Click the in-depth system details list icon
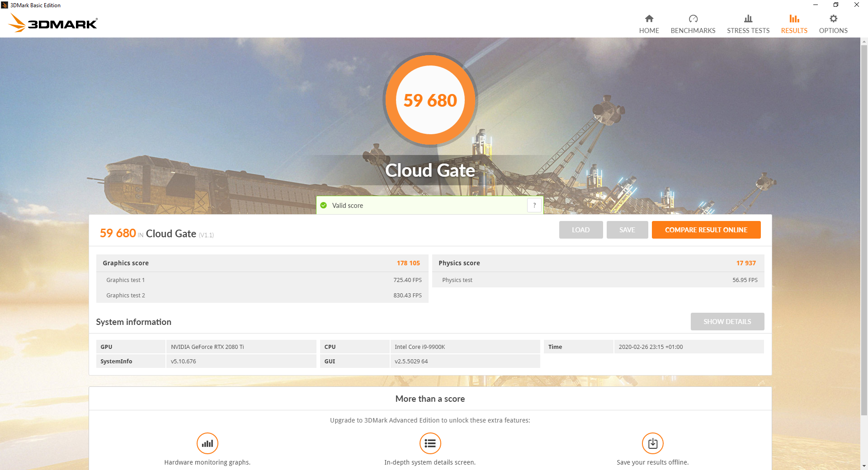Image resolution: width=868 pixels, height=470 pixels. [x=430, y=443]
